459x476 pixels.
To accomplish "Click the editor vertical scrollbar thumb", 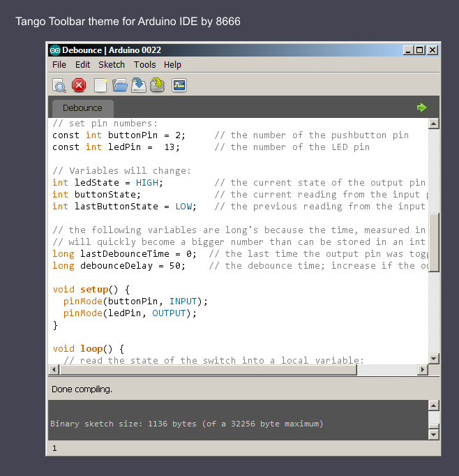I will pyautogui.click(x=433, y=243).
